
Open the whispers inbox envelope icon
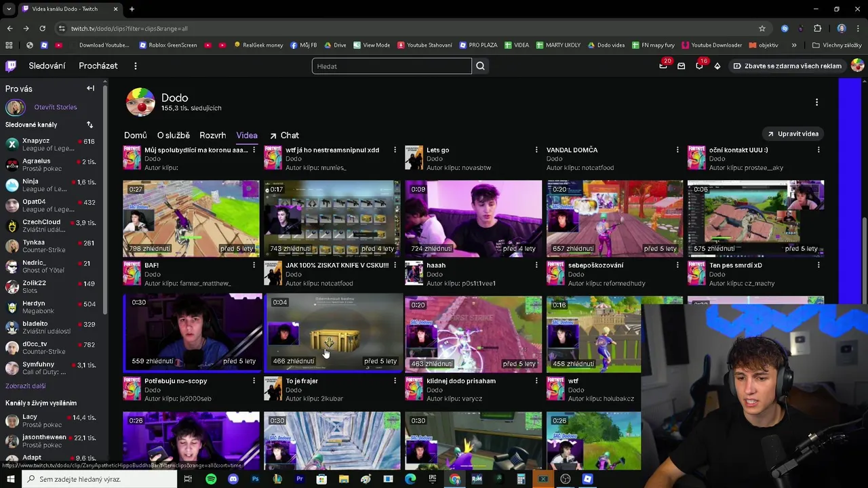tap(681, 66)
